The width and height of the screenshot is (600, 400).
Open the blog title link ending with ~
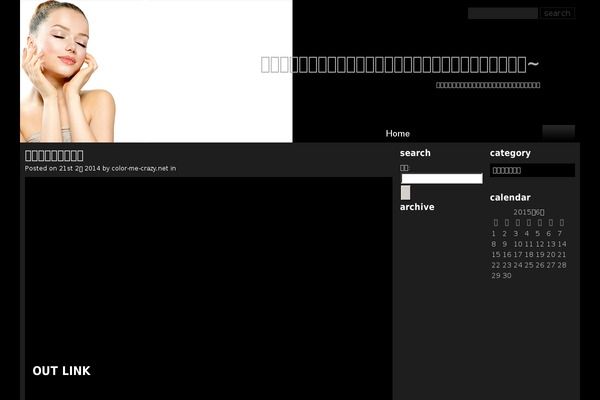coord(400,64)
